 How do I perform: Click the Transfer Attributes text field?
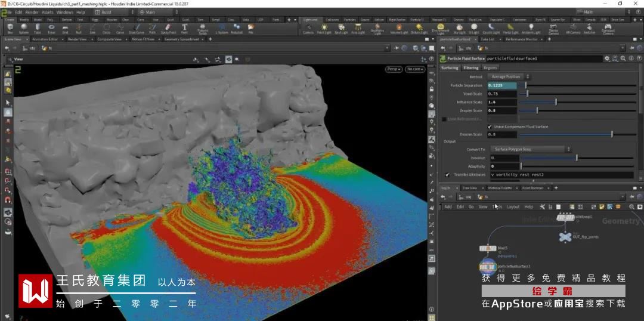(562, 175)
